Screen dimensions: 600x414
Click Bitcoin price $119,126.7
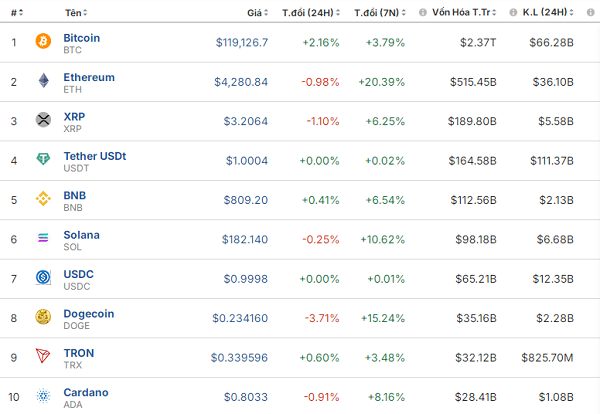pos(242,42)
